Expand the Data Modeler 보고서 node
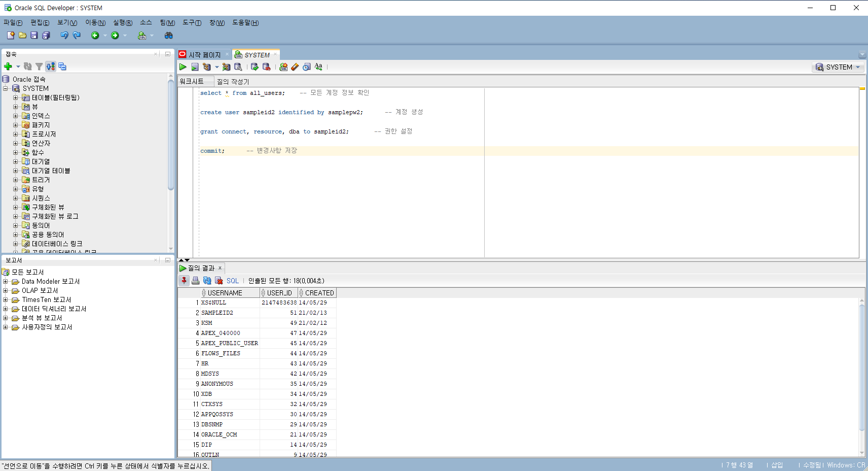The height and width of the screenshot is (471, 868). pyautogui.click(x=6, y=281)
